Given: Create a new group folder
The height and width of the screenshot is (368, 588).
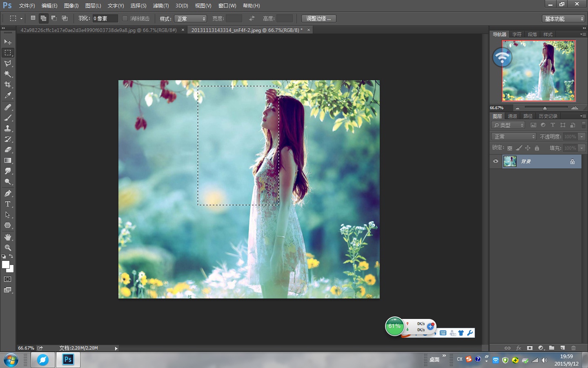Looking at the screenshot, I should 552,348.
